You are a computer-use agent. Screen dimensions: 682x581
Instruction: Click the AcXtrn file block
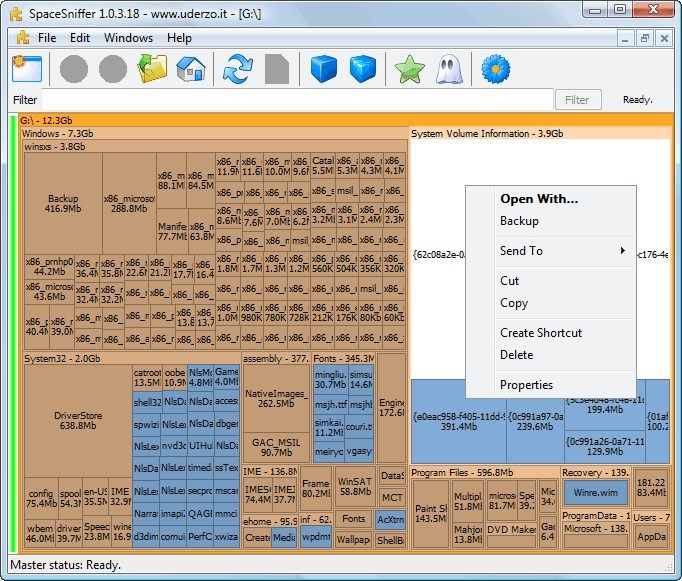391,519
